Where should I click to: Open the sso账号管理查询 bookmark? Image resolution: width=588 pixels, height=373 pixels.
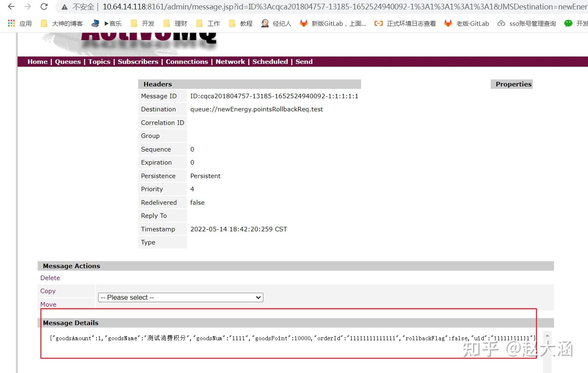527,23
